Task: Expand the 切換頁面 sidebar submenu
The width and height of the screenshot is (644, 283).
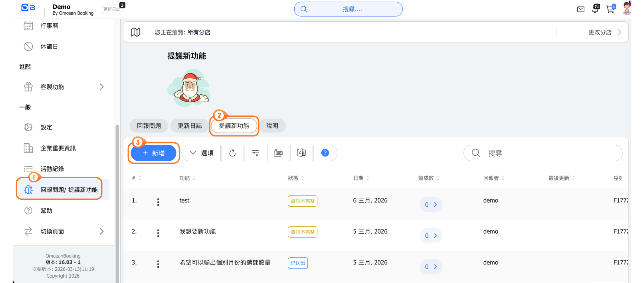Action: click(101, 232)
